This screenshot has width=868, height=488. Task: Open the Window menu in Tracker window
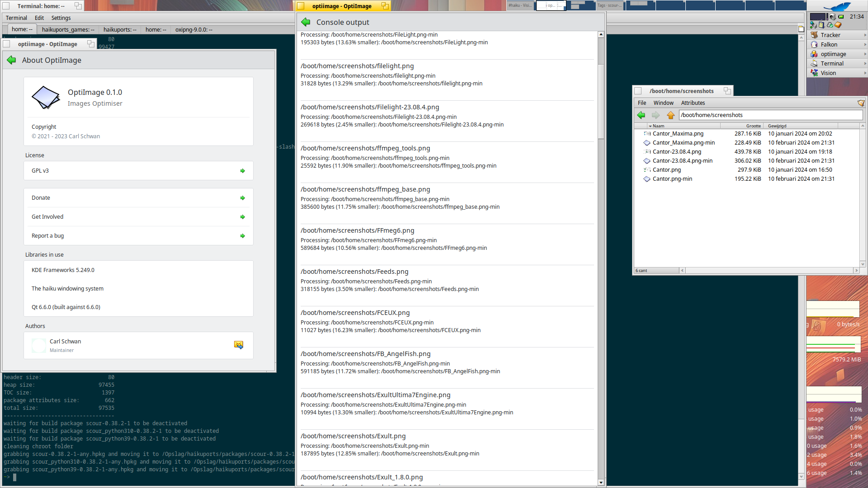663,103
